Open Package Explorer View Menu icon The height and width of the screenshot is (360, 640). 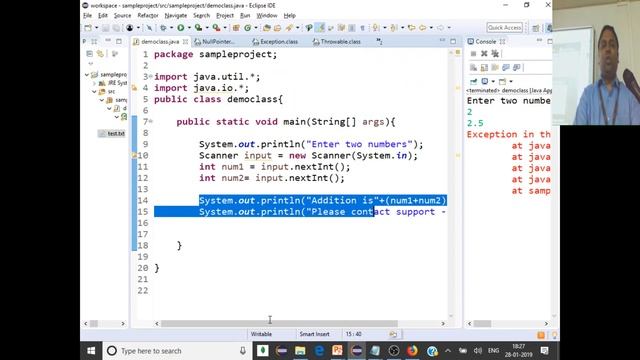click(91, 64)
